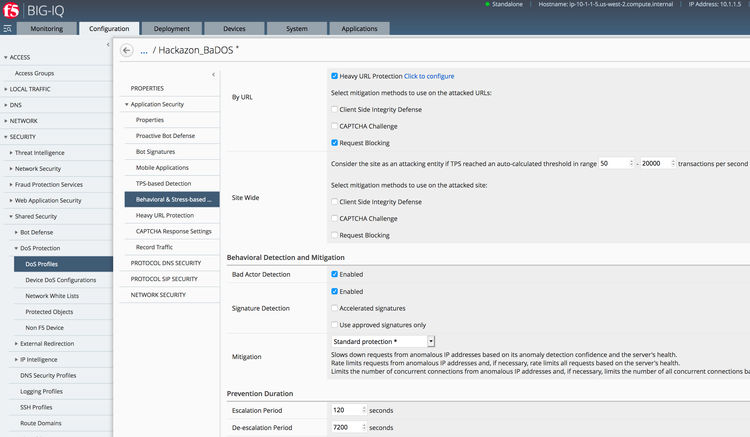Click the 'Click to configure' link

pos(429,76)
